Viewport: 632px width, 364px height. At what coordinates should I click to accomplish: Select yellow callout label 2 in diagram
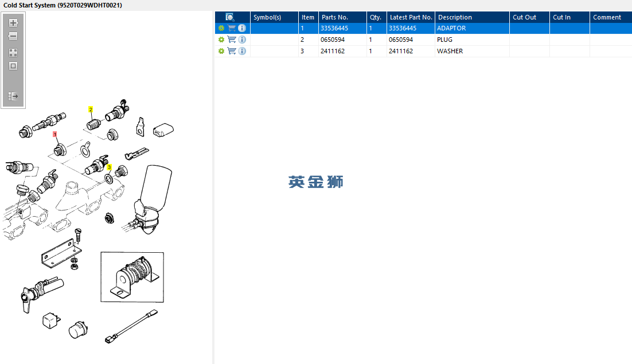(91, 109)
